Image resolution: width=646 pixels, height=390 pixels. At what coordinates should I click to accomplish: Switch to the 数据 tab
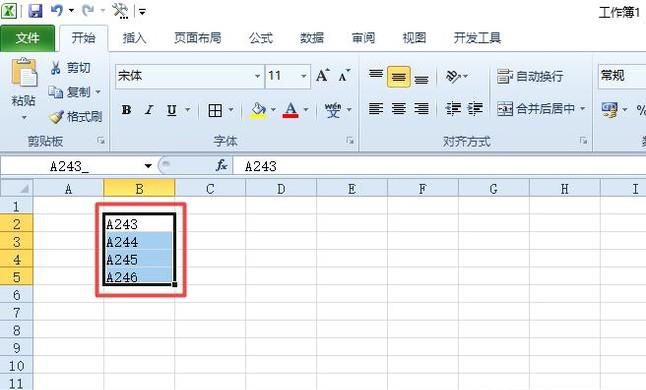pyautogui.click(x=312, y=38)
